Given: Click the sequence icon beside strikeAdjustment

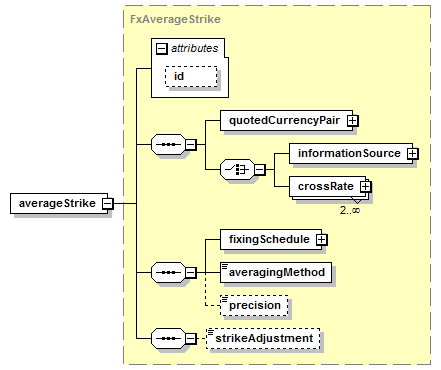Looking at the screenshot, I should tap(168, 339).
